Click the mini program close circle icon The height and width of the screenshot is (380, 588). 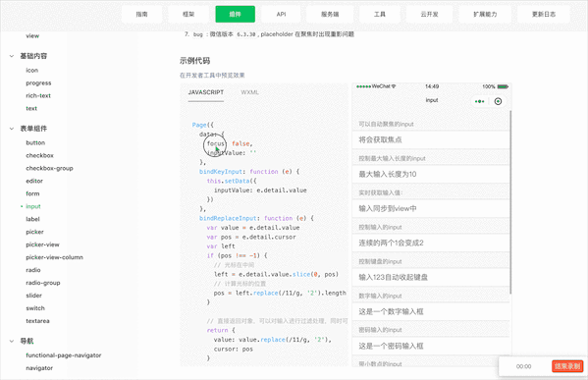(498, 101)
